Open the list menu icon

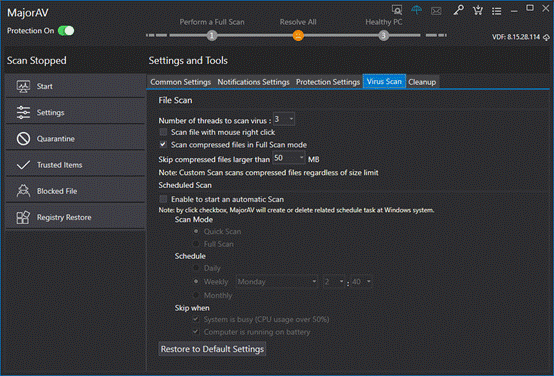tap(497, 11)
